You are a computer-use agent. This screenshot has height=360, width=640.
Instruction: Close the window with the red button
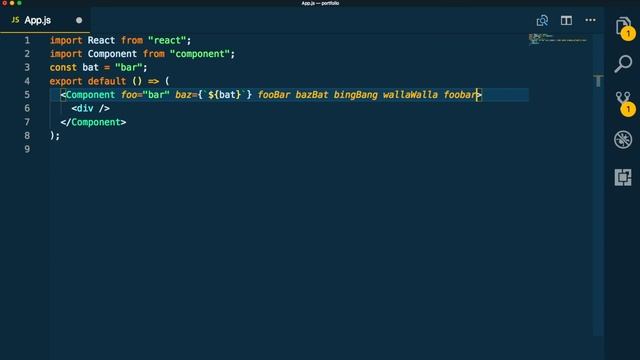pos(4,3)
